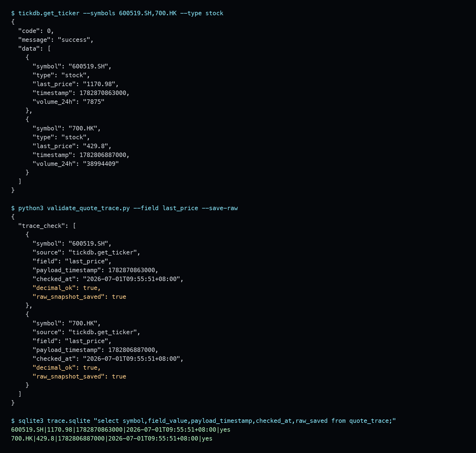Viewport: 476px width, 453px height.
Task: Click "volume_24h": "7875" value
Action: coord(68,102)
